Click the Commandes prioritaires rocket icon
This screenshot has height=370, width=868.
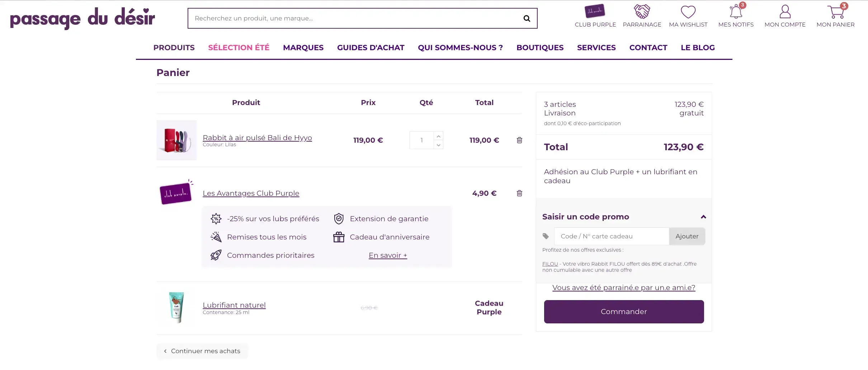[x=216, y=255]
